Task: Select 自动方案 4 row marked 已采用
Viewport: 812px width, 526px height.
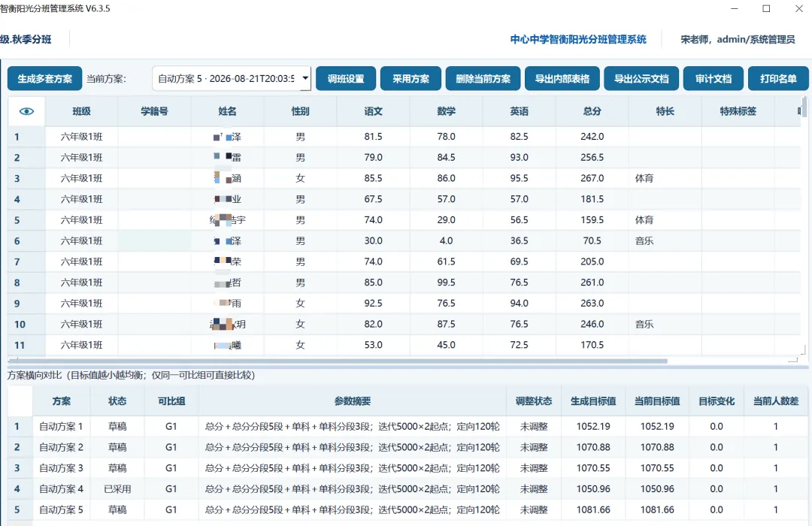Action: coord(61,488)
